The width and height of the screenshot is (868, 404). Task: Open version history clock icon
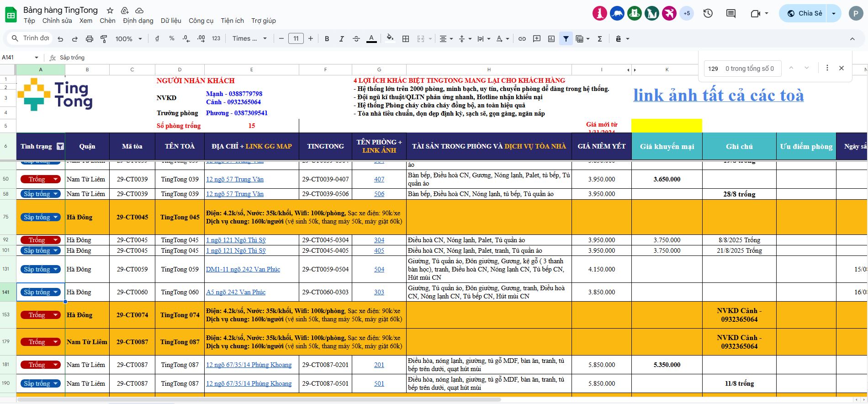click(708, 13)
